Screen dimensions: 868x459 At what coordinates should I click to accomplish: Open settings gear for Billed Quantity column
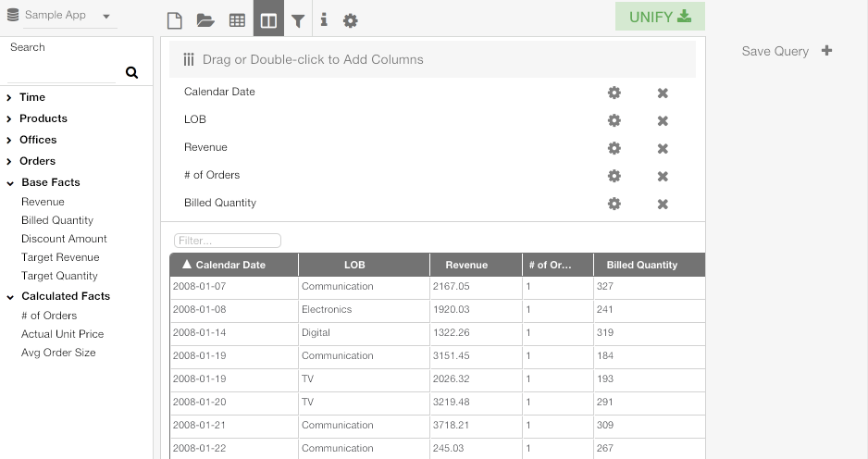tap(614, 204)
